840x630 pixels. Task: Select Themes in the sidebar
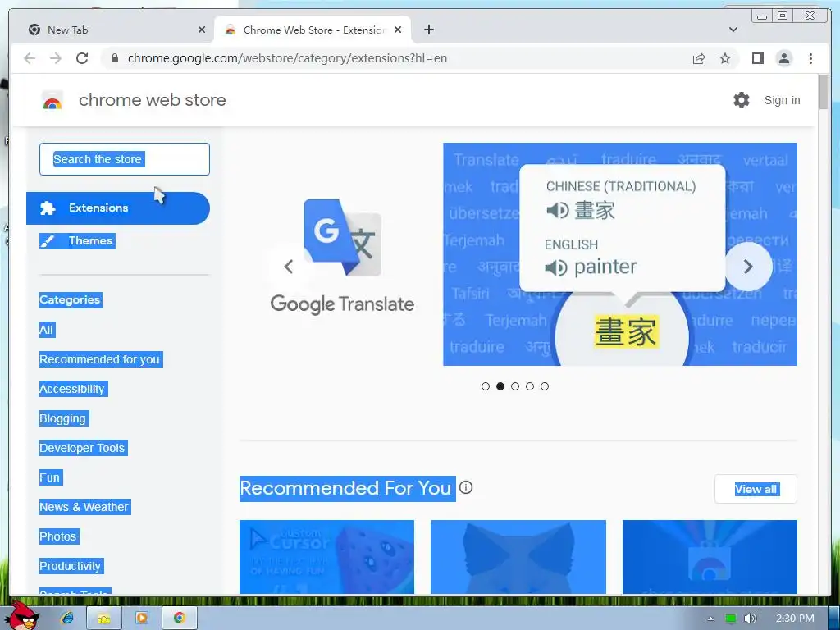coord(78,240)
